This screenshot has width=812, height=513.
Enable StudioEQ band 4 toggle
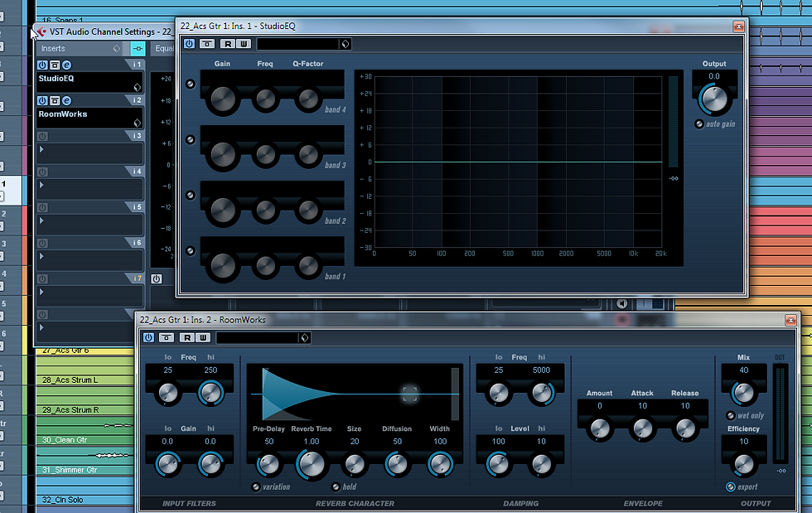pyautogui.click(x=191, y=84)
